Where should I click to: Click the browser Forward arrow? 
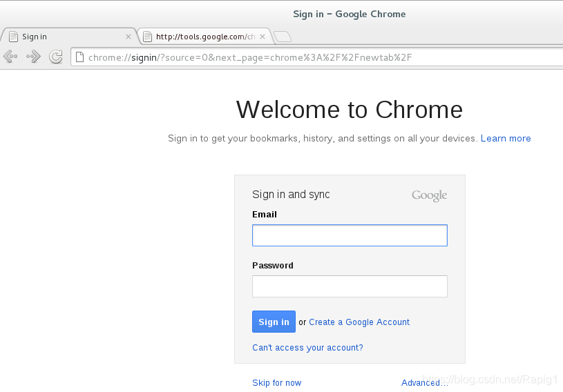click(x=33, y=57)
